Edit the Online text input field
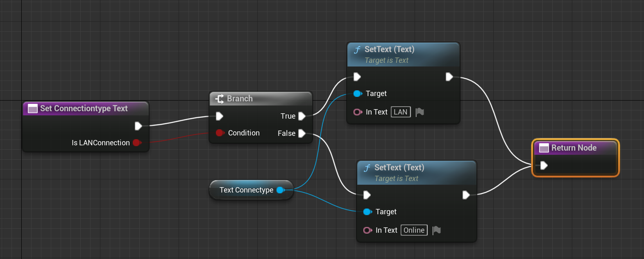The height and width of the screenshot is (259, 644). (414, 230)
